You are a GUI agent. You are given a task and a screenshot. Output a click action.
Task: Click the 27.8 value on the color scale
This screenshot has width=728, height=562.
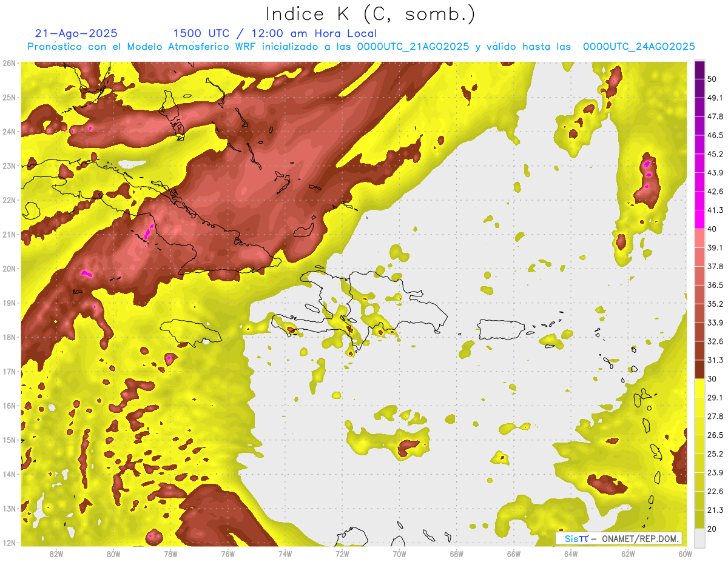tap(715, 416)
